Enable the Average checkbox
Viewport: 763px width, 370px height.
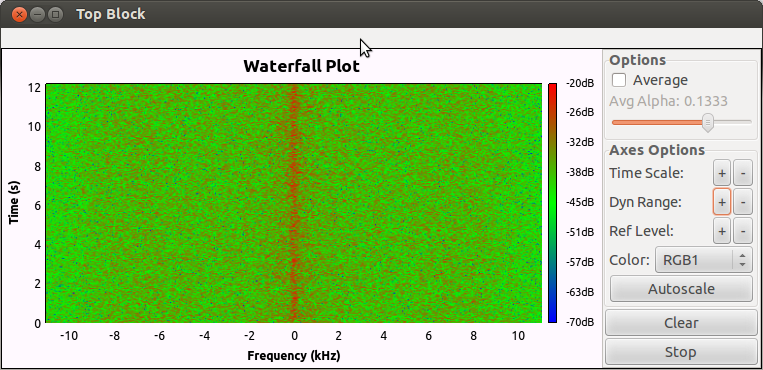tap(619, 80)
